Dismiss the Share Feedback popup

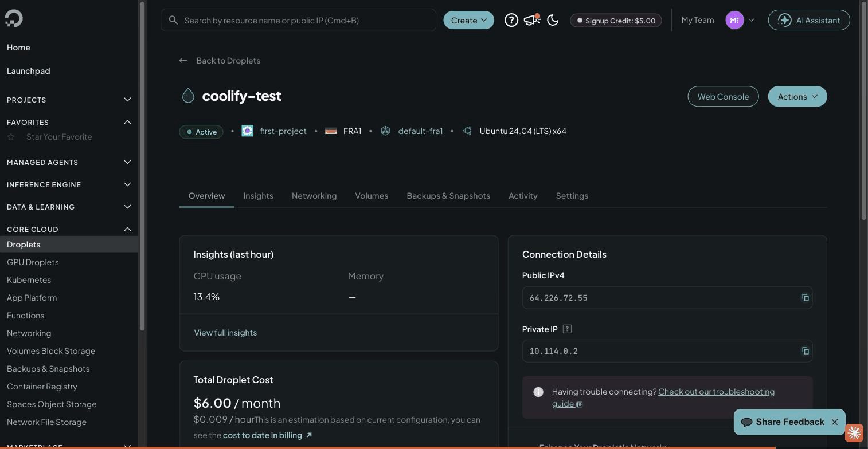pyautogui.click(x=835, y=422)
